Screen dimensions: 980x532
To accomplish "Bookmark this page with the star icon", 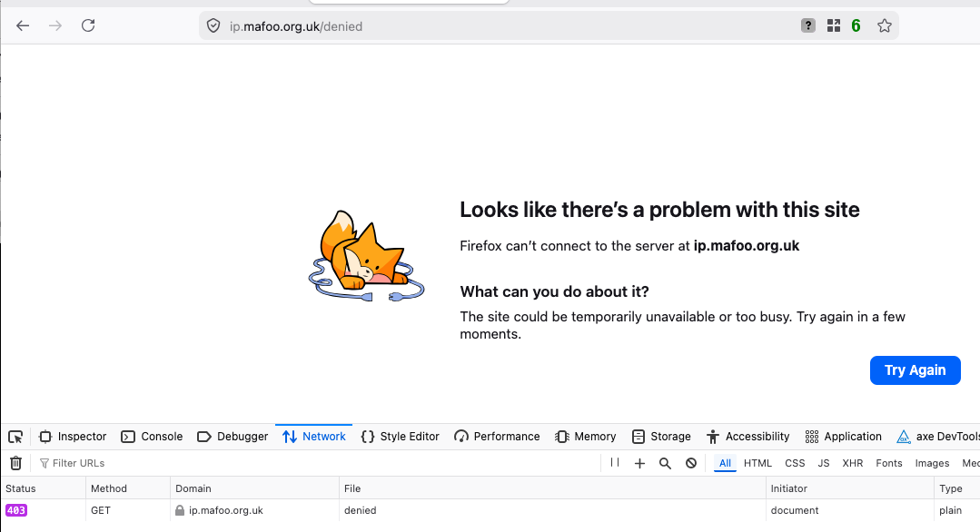I will [884, 26].
